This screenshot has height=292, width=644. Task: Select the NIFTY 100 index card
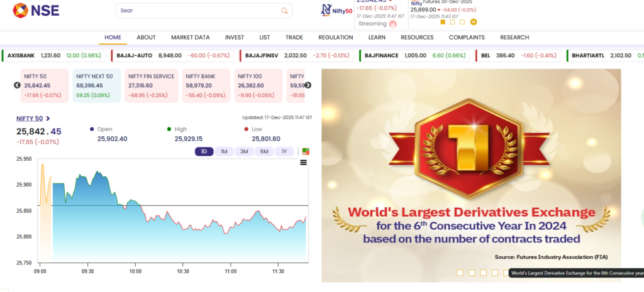pos(258,85)
